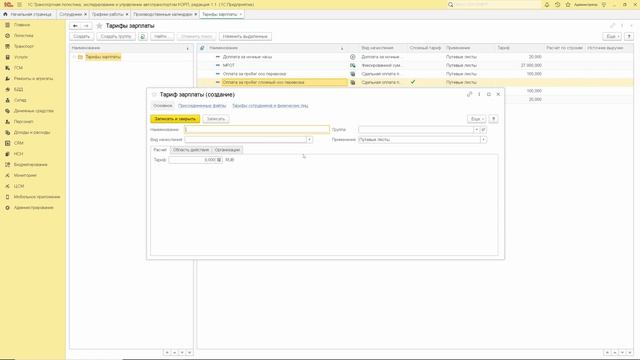This screenshot has height=360, width=640.
Task: Open the Мониторинг section in sidebar
Action: point(25,175)
